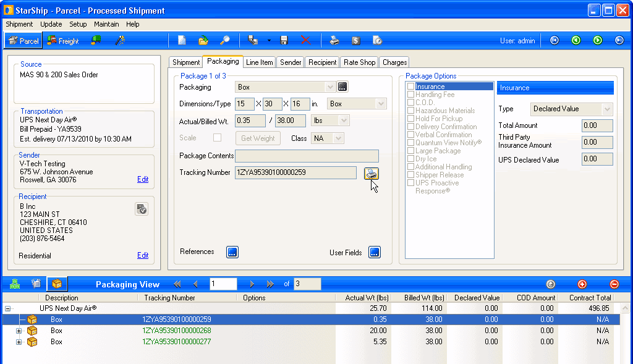This screenshot has width=633, height=364.
Task: Enable the Handling Fee checkbox
Action: [410, 95]
